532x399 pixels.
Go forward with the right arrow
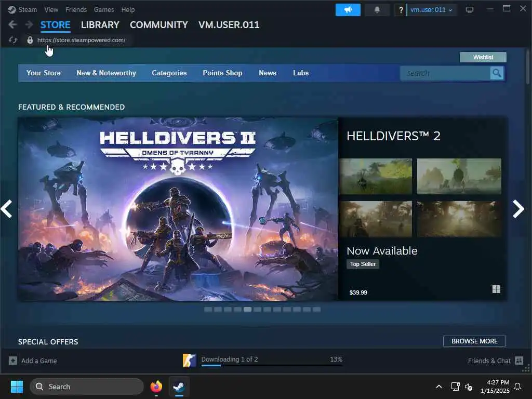(x=29, y=24)
